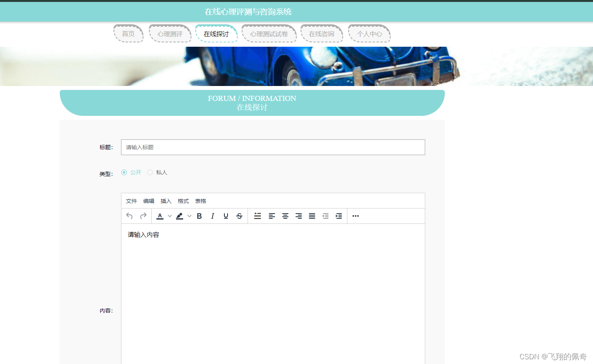Open the line height tool

tap(258, 216)
